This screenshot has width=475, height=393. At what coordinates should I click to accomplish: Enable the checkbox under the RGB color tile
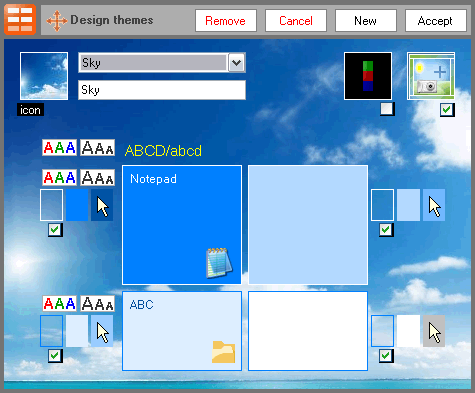(x=387, y=109)
